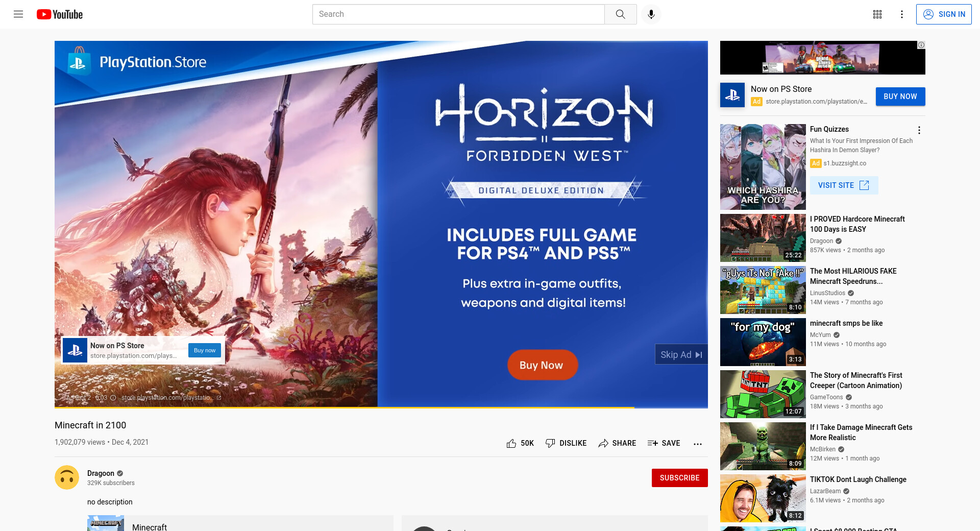Click PlayStation icon in ad overlay card

point(75,350)
